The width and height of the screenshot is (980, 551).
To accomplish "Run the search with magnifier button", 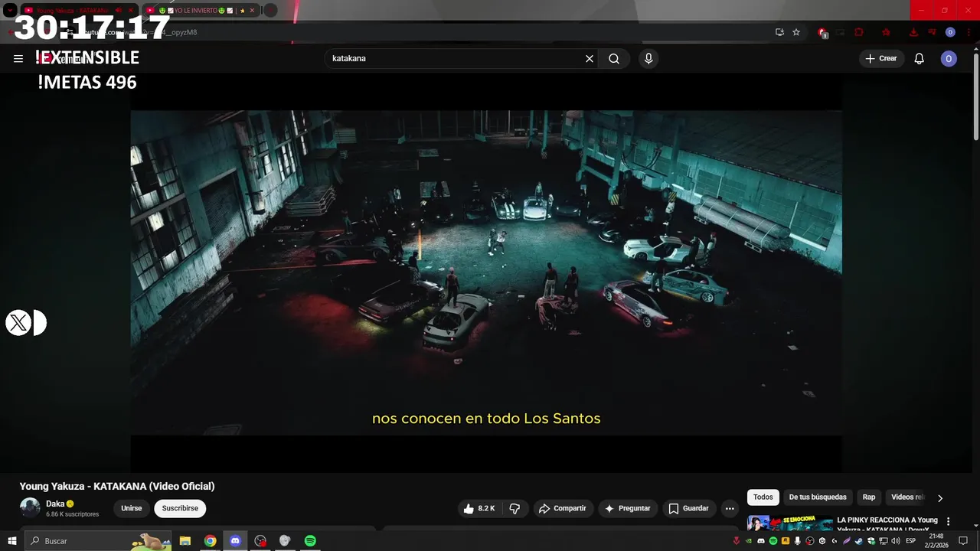I will click(x=614, y=58).
